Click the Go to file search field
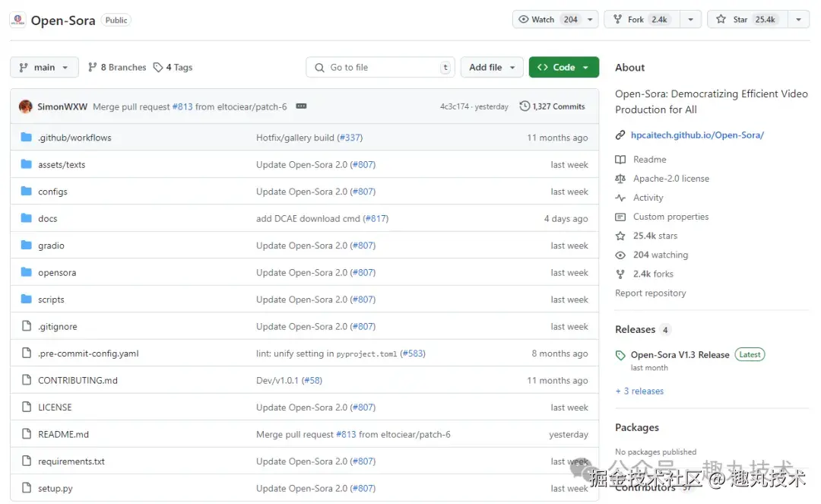Image resolution: width=821 pixels, height=504 pixels. coord(380,67)
